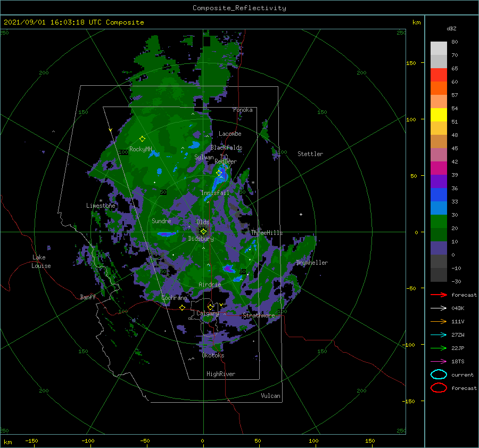Click the Calgary city label
This screenshot has height=448, width=479.
(x=208, y=313)
